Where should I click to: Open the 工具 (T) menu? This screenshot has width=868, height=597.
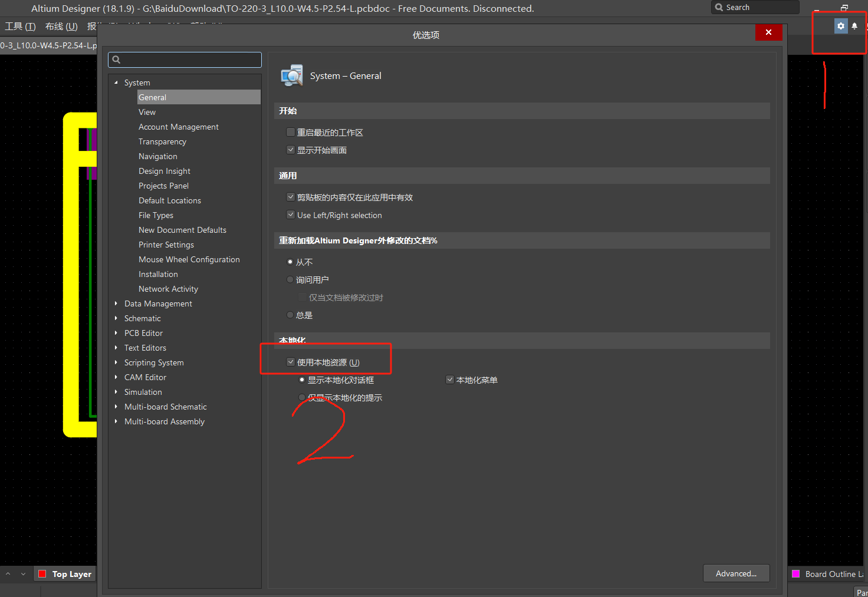point(20,27)
